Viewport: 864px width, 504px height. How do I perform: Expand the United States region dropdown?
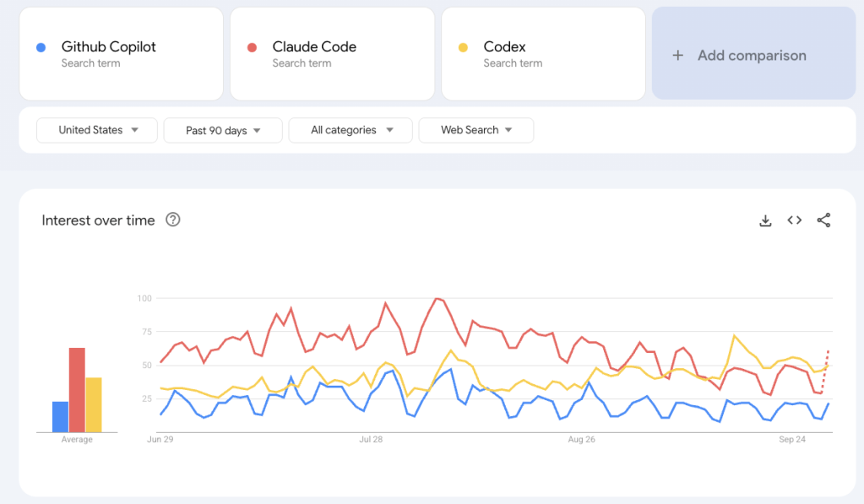[x=96, y=130]
